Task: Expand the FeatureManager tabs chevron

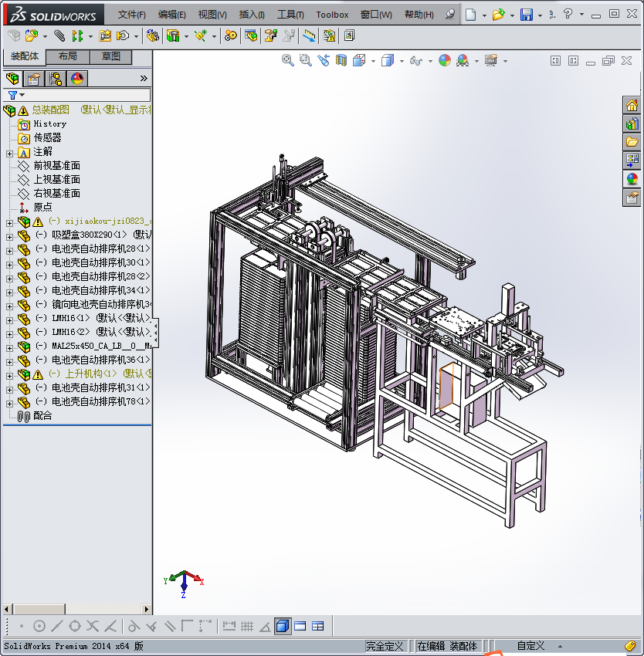Action: click(144, 79)
